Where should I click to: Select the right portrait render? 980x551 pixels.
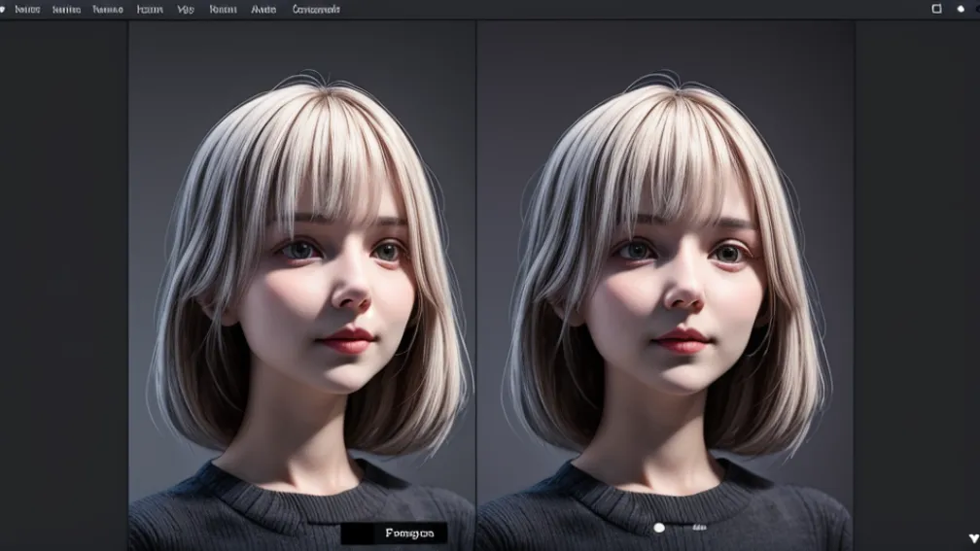[666, 286]
